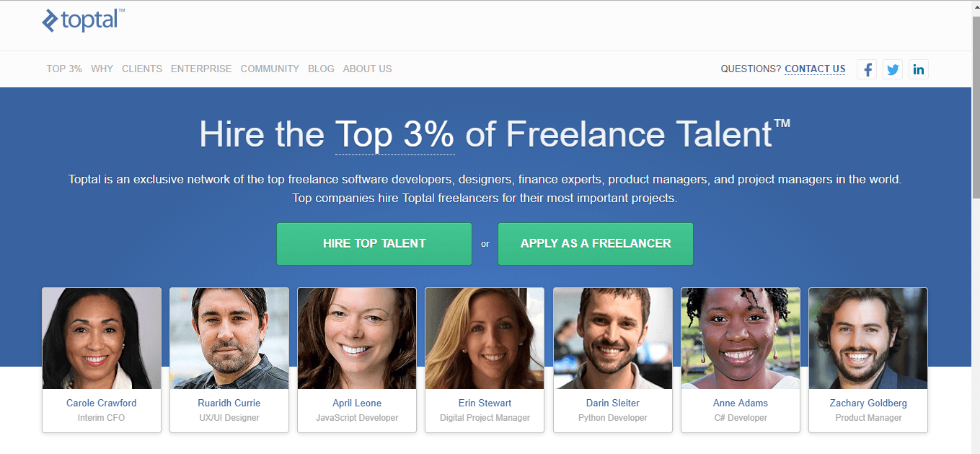
Task: Click the underlined Top 3% headline link
Action: click(x=394, y=134)
